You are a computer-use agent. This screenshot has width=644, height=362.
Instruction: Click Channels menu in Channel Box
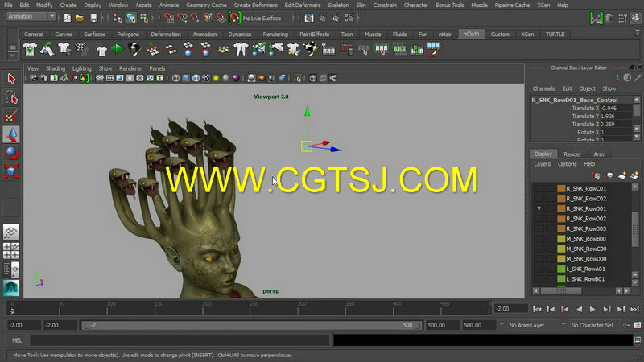tap(544, 88)
